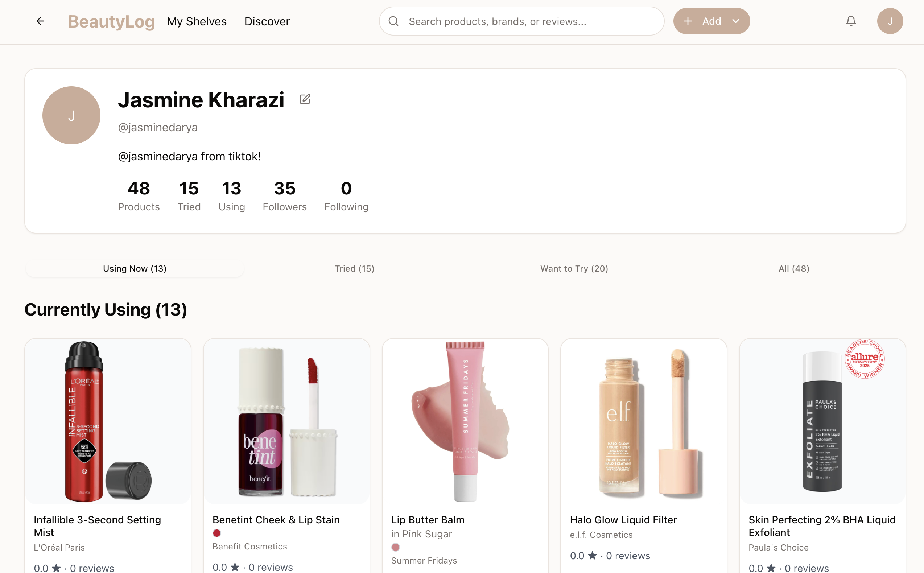Select the Pink Sugar shade dot on Lip Butter Balm
924x573 pixels.
tap(396, 547)
